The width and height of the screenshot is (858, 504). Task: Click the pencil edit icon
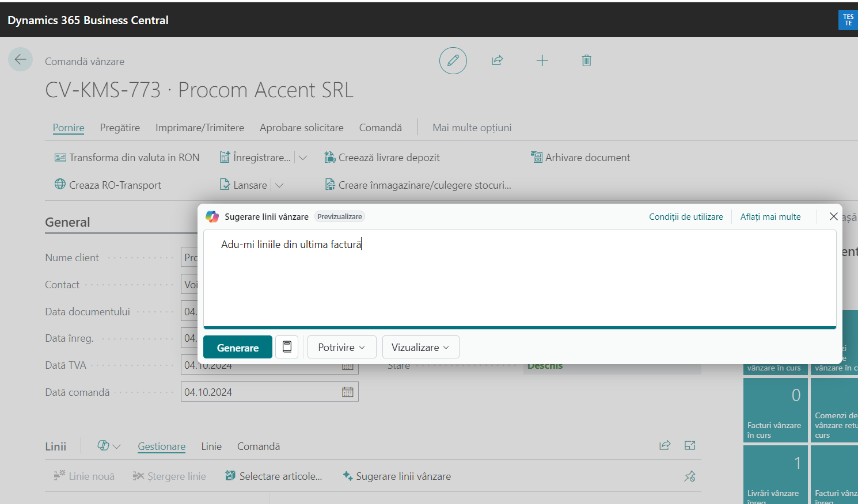click(453, 61)
